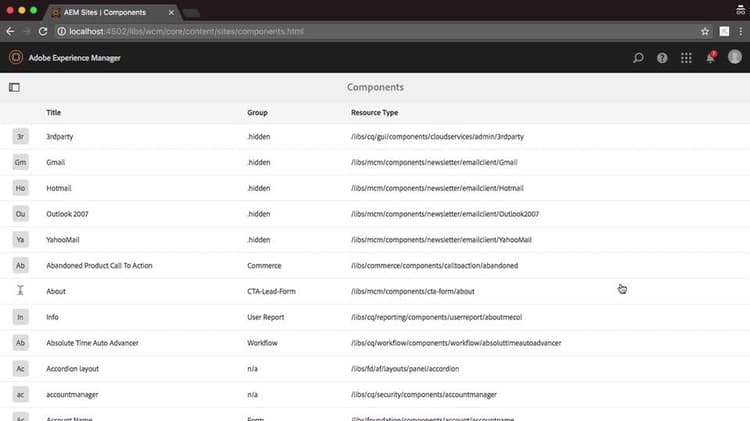The height and width of the screenshot is (421, 750).
Task: Open a new tab button
Action: tap(191, 13)
